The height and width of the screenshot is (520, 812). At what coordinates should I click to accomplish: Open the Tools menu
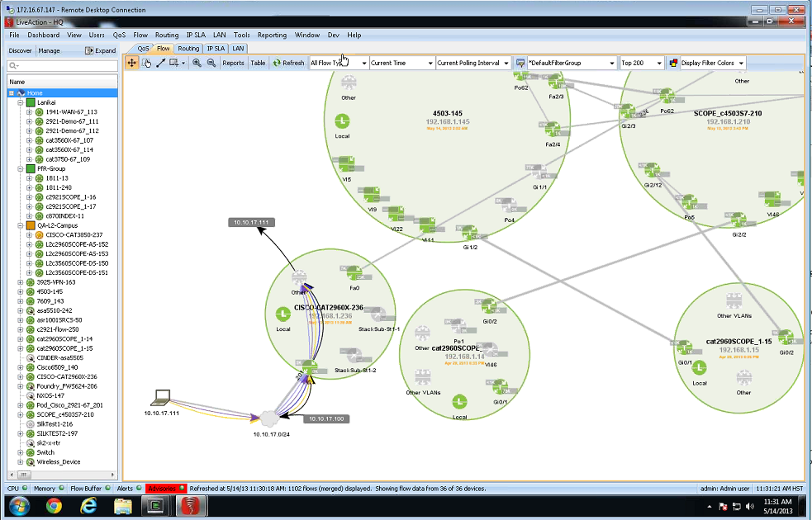(241, 35)
